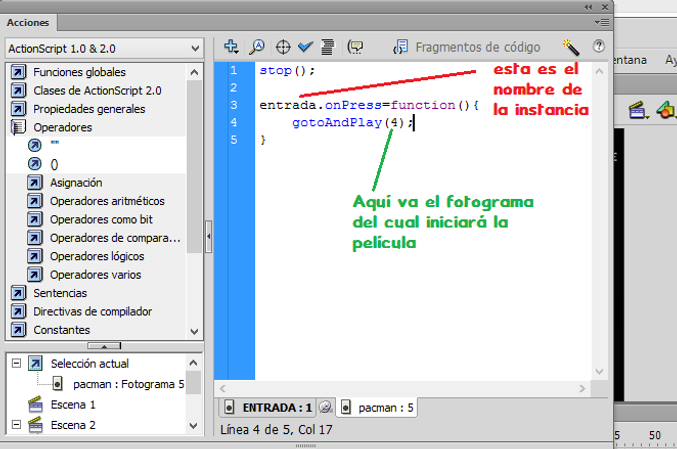Open ActionScript 1.0 & 2.0 version dropdown
The image size is (677, 449).
point(104,48)
